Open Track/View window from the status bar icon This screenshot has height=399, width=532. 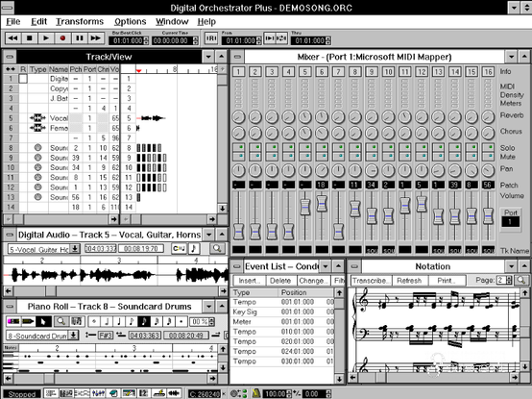coord(51,393)
